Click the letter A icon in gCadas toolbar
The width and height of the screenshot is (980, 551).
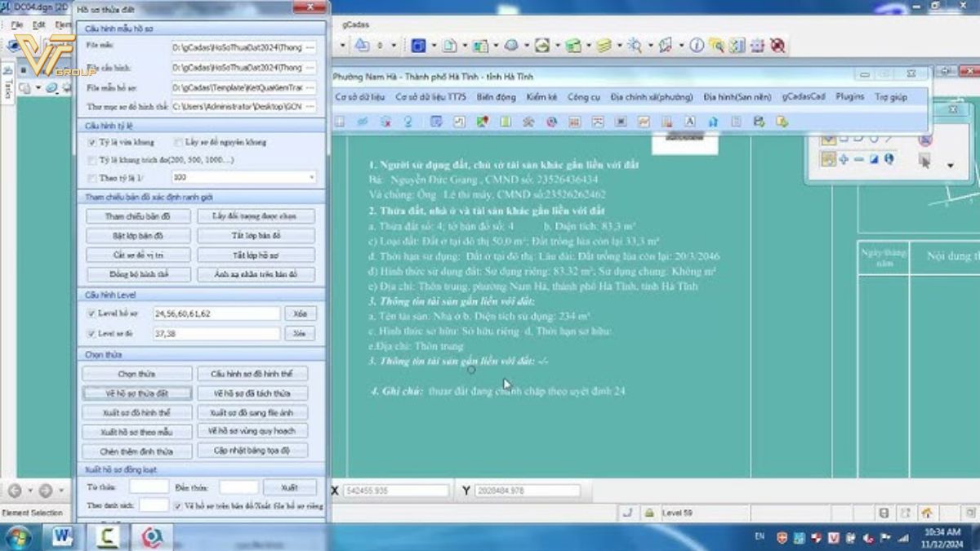point(689,122)
